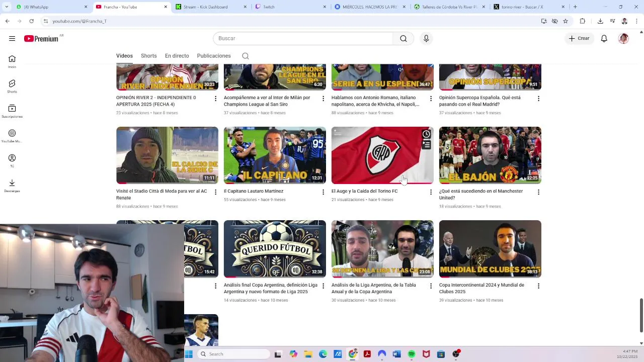Open options for Manchester United video
Image resolution: width=644 pixels, height=362 pixels.
click(538, 192)
